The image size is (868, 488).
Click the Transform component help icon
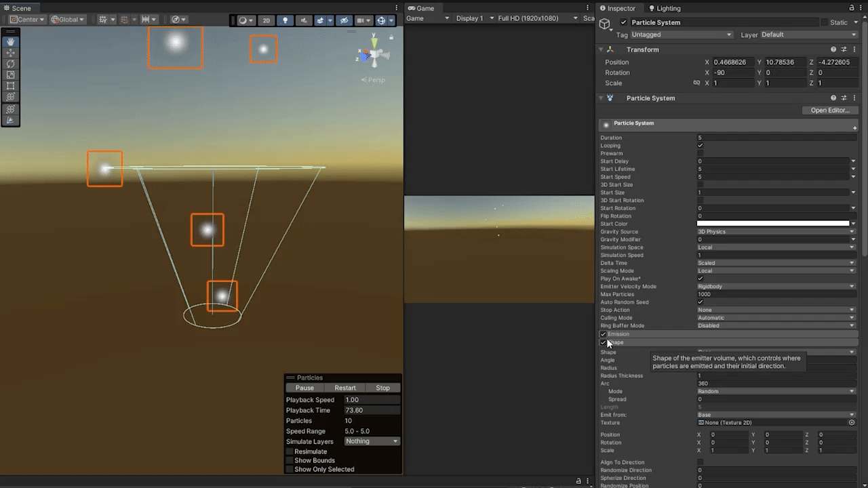click(x=833, y=49)
